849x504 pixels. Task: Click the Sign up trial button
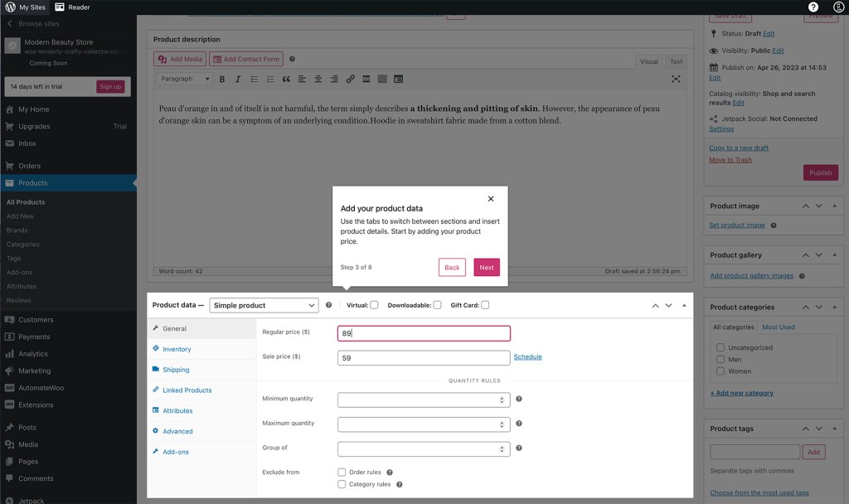coord(110,86)
